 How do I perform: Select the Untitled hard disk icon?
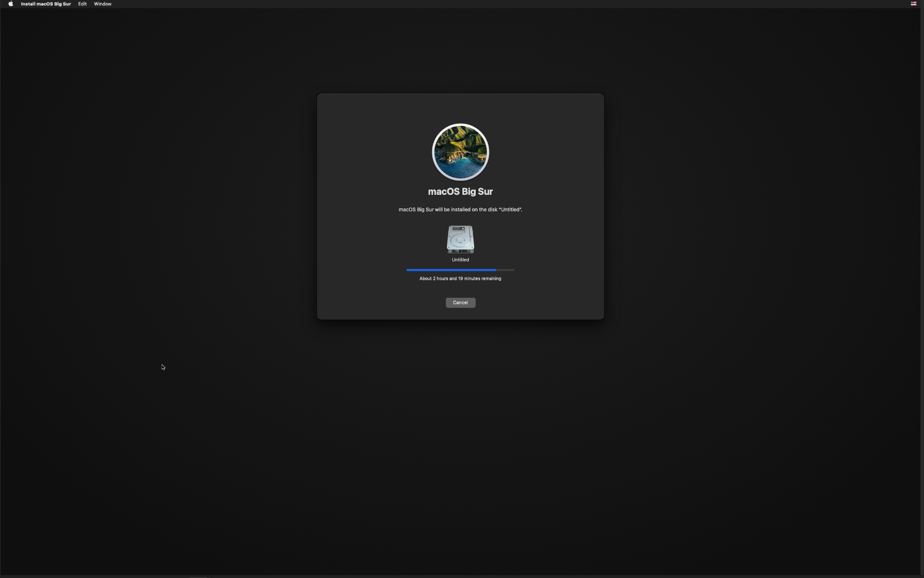pyautogui.click(x=461, y=240)
